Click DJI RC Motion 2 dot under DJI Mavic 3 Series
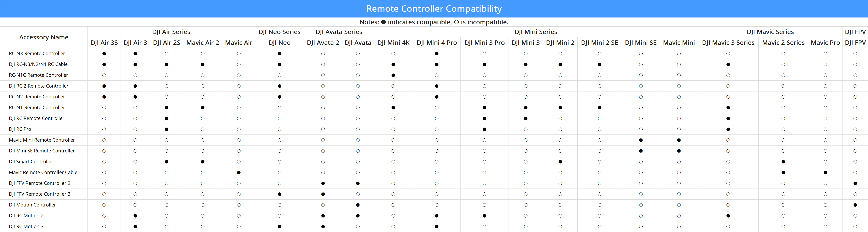The height and width of the screenshot is (232, 868). [728, 216]
